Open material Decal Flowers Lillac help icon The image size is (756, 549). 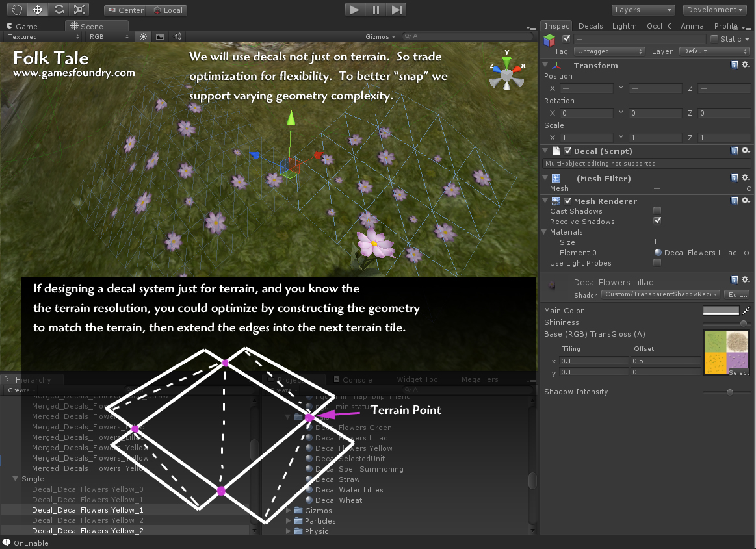tap(735, 279)
